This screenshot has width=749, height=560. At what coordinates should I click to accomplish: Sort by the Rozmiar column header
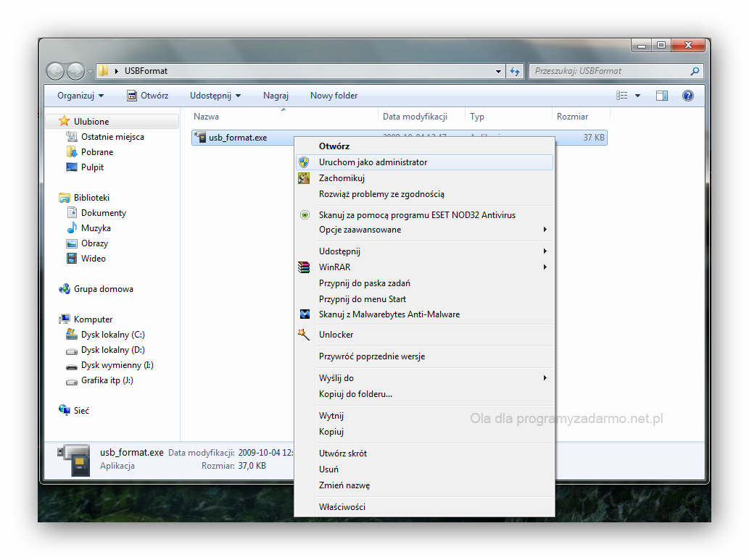pyautogui.click(x=581, y=117)
